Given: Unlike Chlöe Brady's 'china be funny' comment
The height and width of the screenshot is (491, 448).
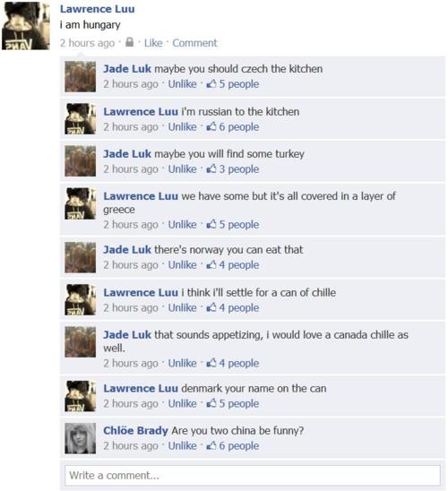Looking at the screenshot, I should [182, 445].
